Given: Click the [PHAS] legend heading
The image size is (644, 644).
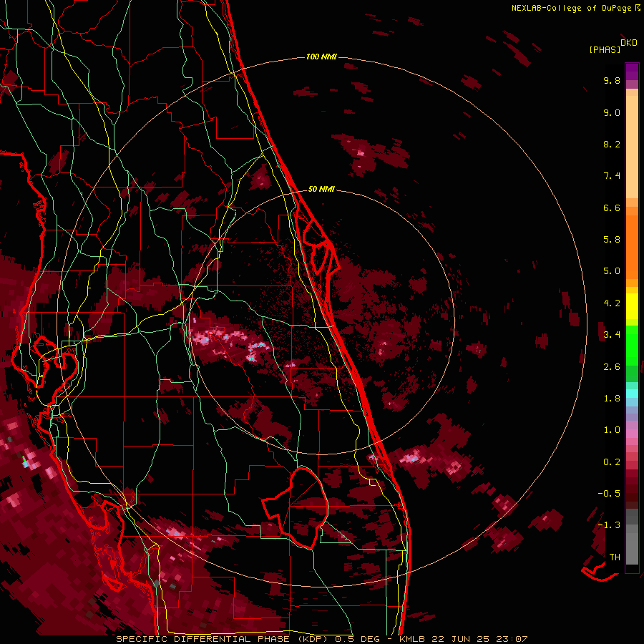Looking at the screenshot, I should pyautogui.click(x=605, y=49).
